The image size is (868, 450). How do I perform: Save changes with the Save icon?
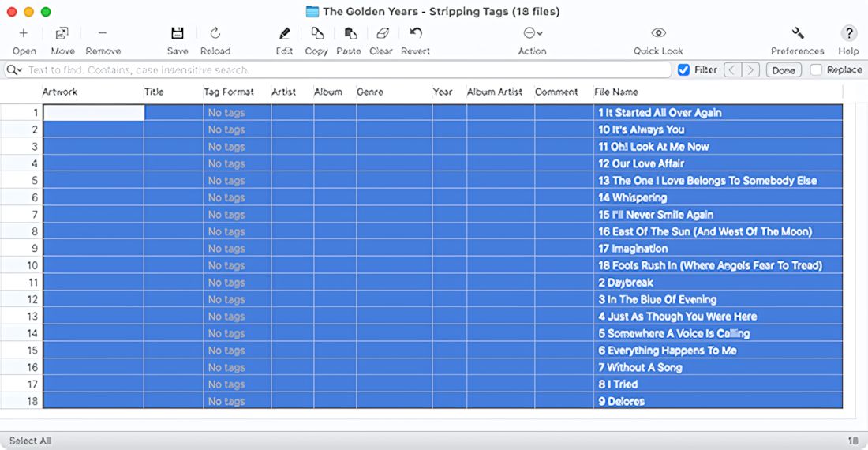[177, 33]
